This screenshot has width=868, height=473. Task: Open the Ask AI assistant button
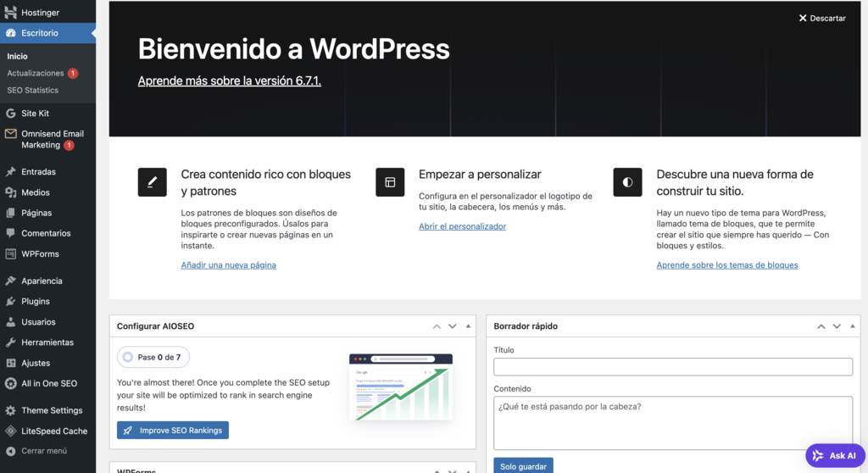[x=835, y=456]
